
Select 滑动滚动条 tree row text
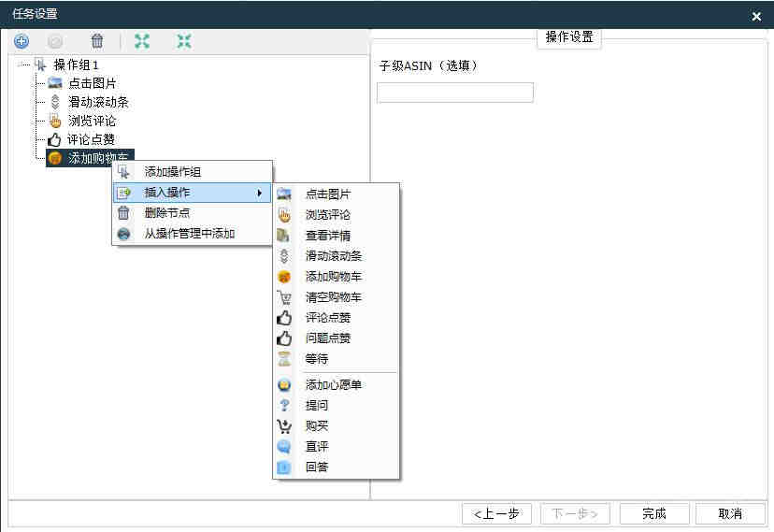[x=98, y=102]
